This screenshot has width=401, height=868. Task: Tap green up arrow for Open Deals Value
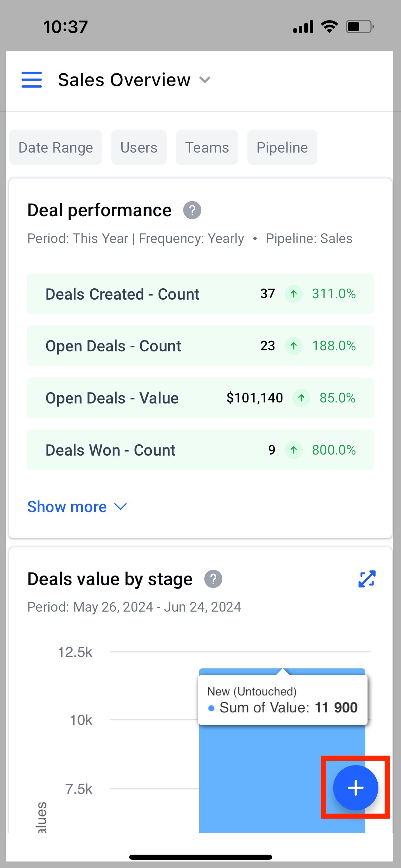pyautogui.click(x=301, y=398)
